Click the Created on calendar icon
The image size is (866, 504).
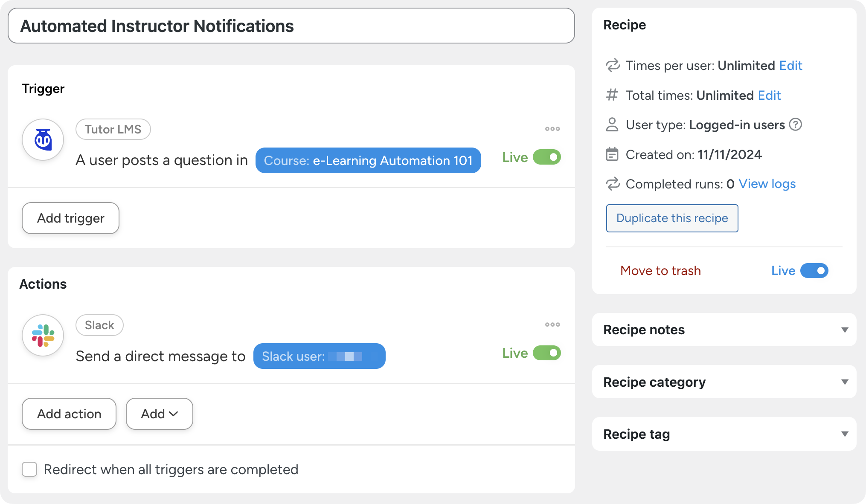612,154
